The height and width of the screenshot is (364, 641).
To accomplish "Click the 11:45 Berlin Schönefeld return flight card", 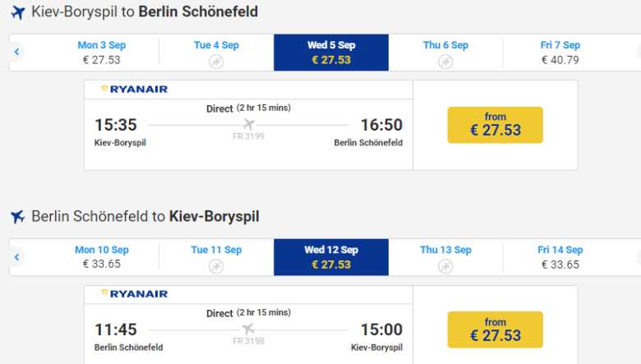I will tap(248, 329).
